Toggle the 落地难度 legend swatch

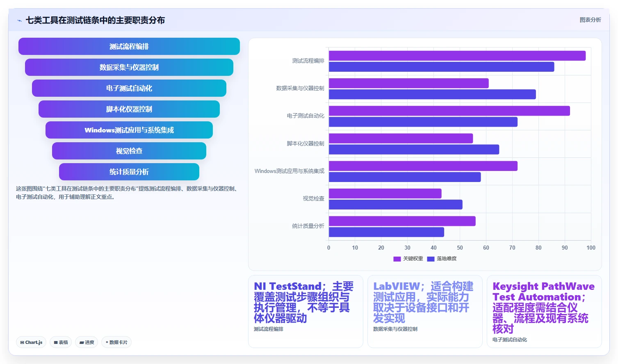click(x=431, y=259)
